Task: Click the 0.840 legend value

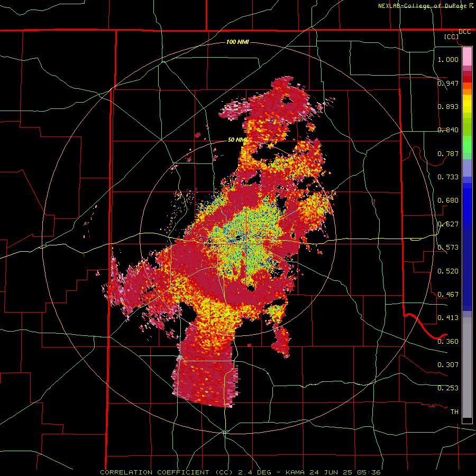Action: [x=448, y=130]
